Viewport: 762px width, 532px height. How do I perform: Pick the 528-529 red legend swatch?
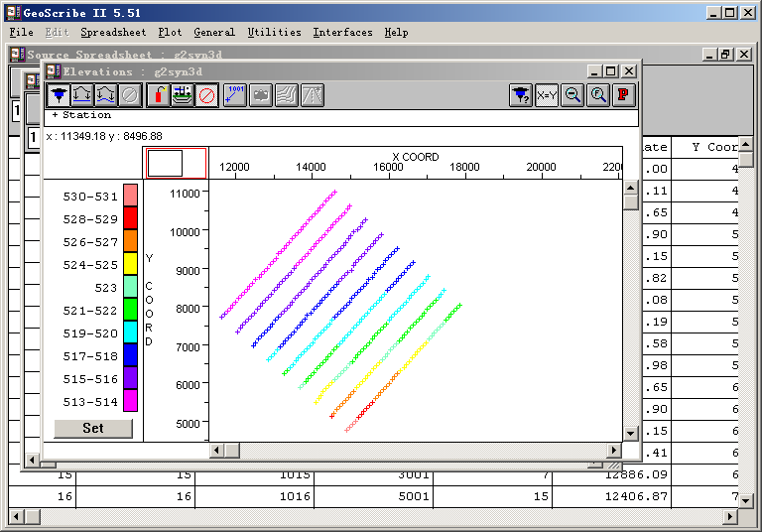[130, 217]
